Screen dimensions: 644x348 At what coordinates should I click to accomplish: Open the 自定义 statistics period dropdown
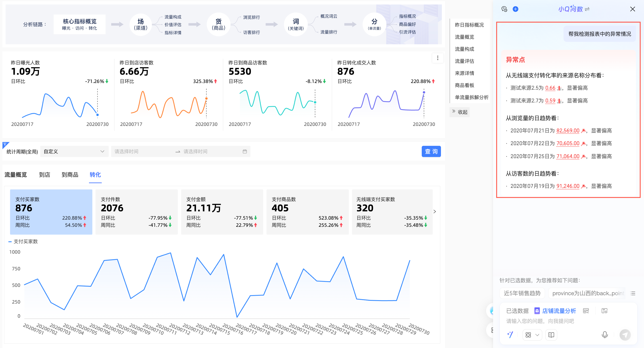coord(74,151)
